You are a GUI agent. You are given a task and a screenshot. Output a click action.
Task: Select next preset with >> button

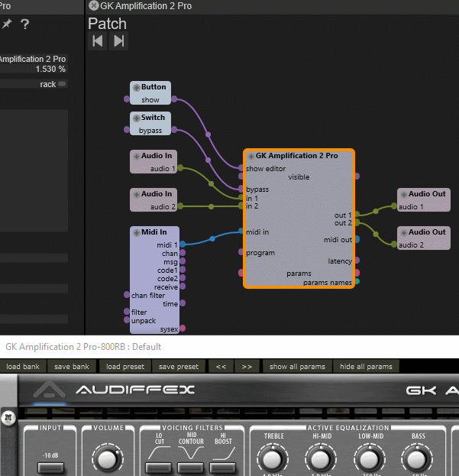pos(247,367)
